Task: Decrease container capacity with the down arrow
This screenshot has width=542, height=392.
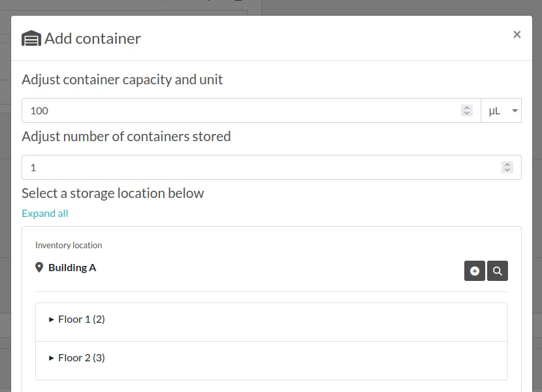Action: tap(467, 114)
